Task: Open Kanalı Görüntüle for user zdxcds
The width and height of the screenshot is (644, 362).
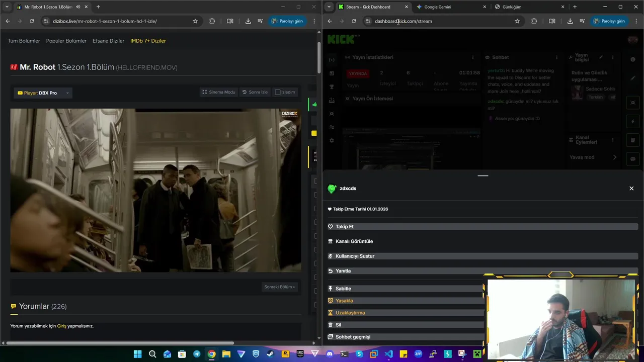Action: coord(482,241)
